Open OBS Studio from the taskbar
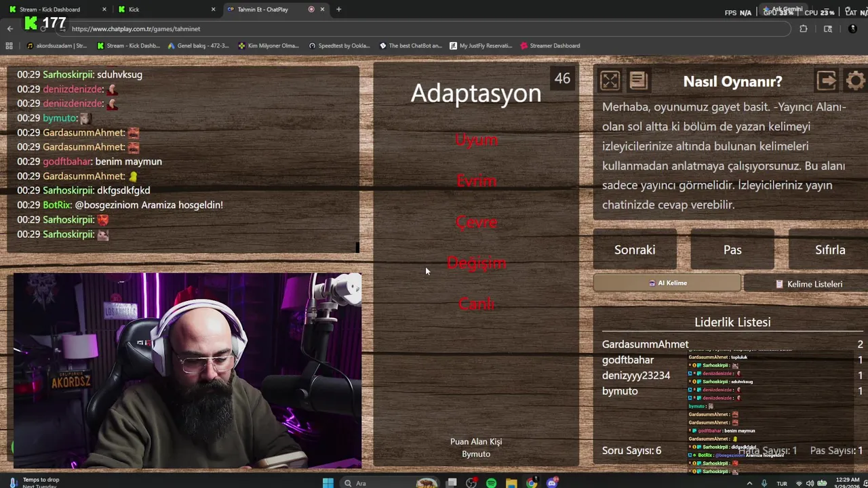Image resolution: width=868 pixels, height=488 pixels. pos(471,483)
